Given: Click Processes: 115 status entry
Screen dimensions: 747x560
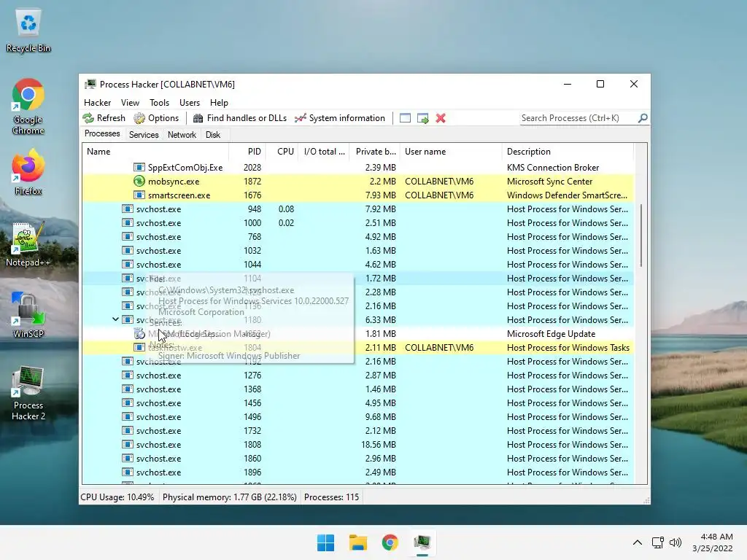Looking at the screenshot, I should click(331, 497).
